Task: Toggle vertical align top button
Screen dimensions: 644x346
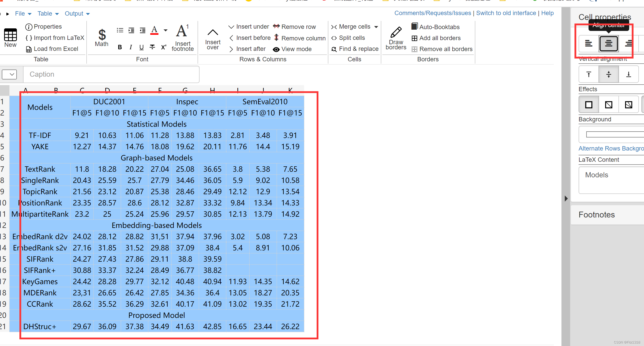Action: pyautogui.click(x=589, y=74)
